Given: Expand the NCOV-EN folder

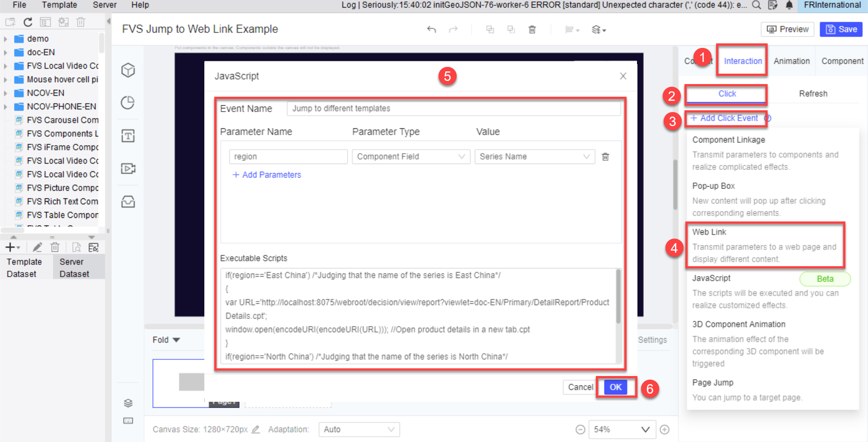Looking at the screenshot, I should click(5, 93).
